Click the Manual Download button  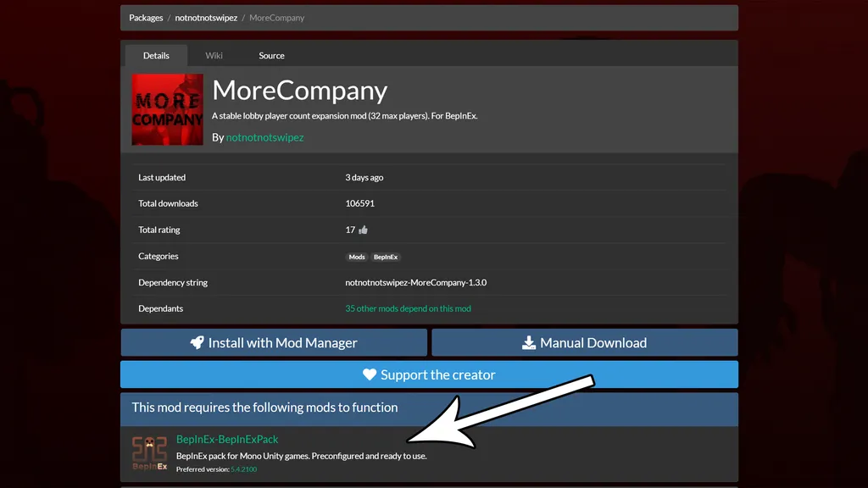coord(585,342)
